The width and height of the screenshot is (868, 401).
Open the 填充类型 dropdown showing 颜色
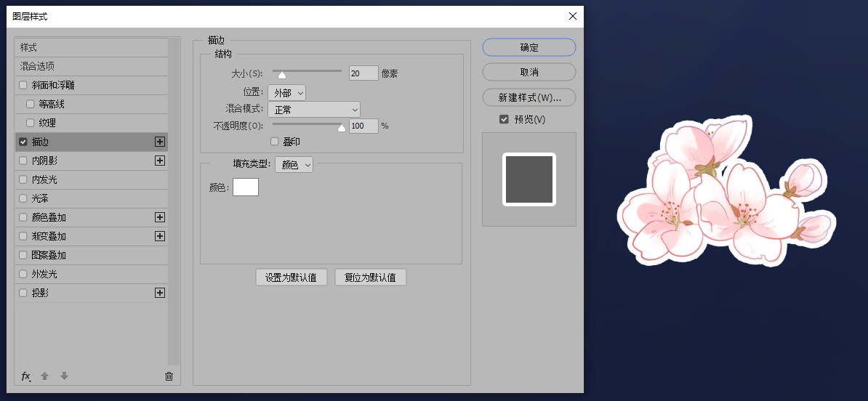294,165
